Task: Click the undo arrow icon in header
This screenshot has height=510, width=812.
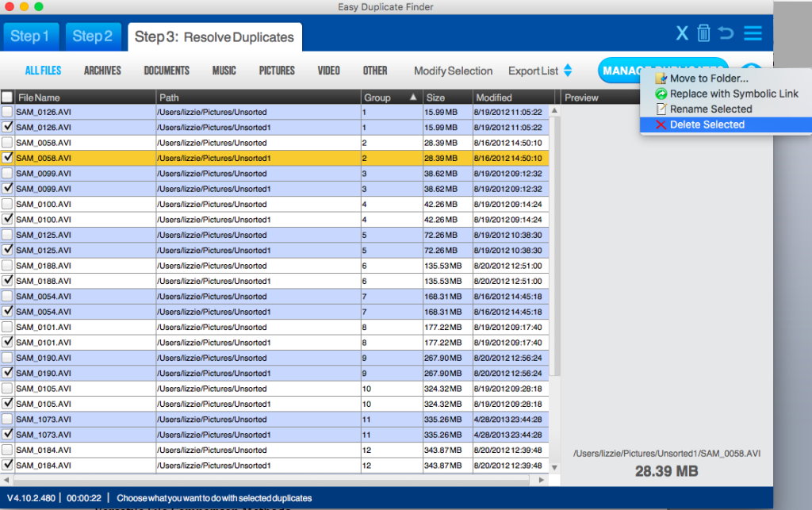Action: 726,33
